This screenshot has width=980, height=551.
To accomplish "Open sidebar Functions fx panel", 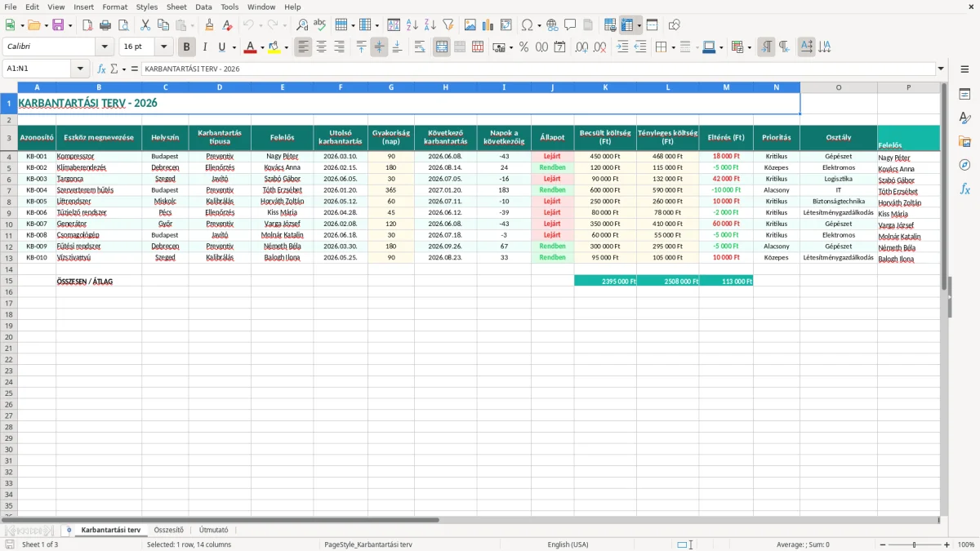I will coord(964,189).
